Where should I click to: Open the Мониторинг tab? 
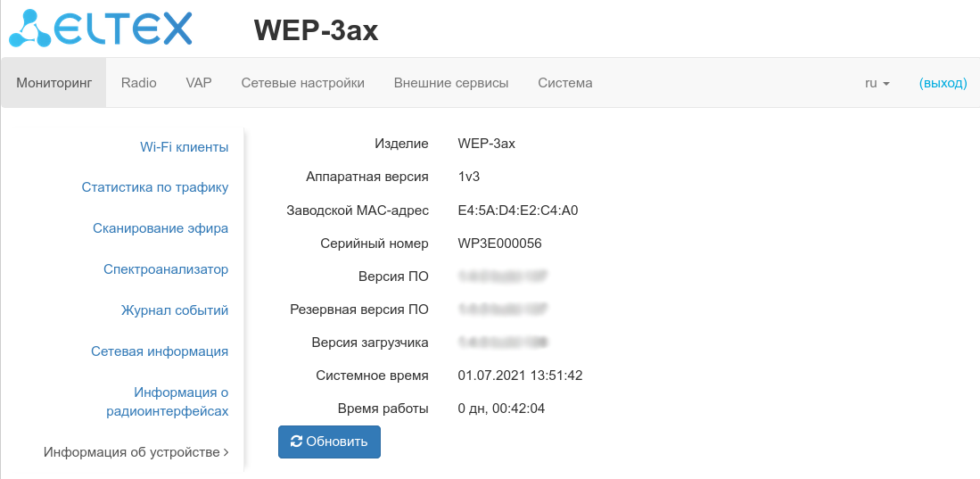tap(54, 83)
